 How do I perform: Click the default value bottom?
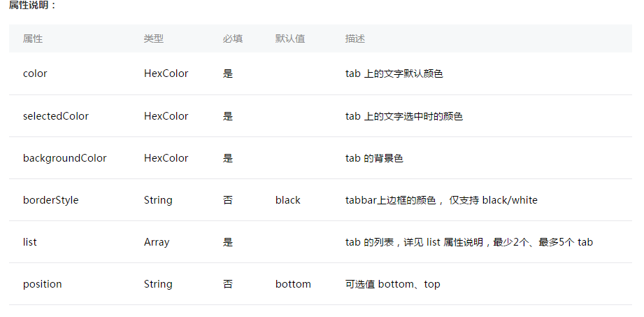(x=293, y=284)
